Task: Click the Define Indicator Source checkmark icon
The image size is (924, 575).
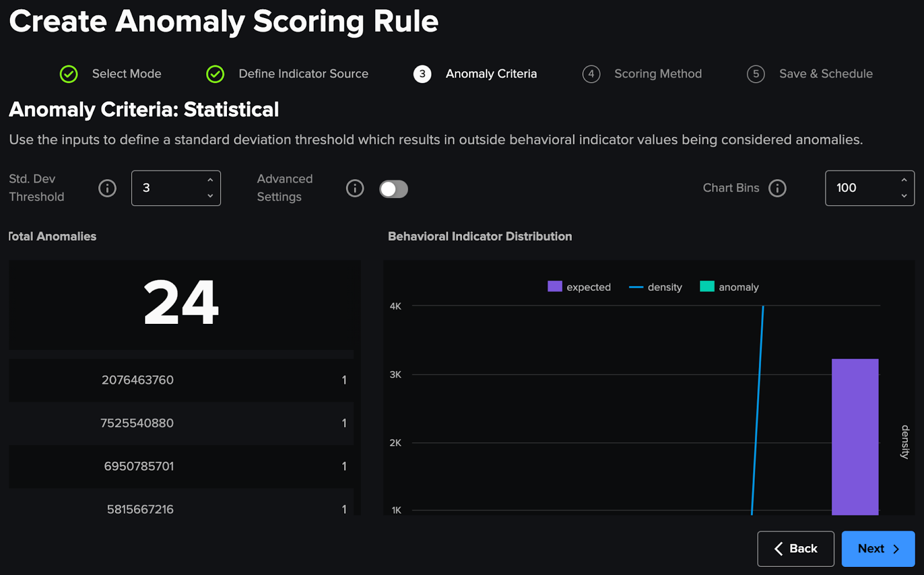Action: (215, 74)
